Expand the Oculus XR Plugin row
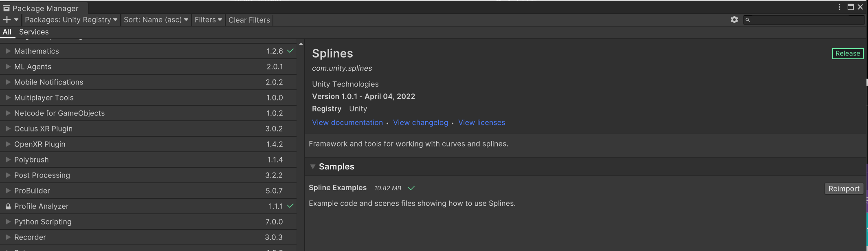The image size is (868, 251). (8, 129)
